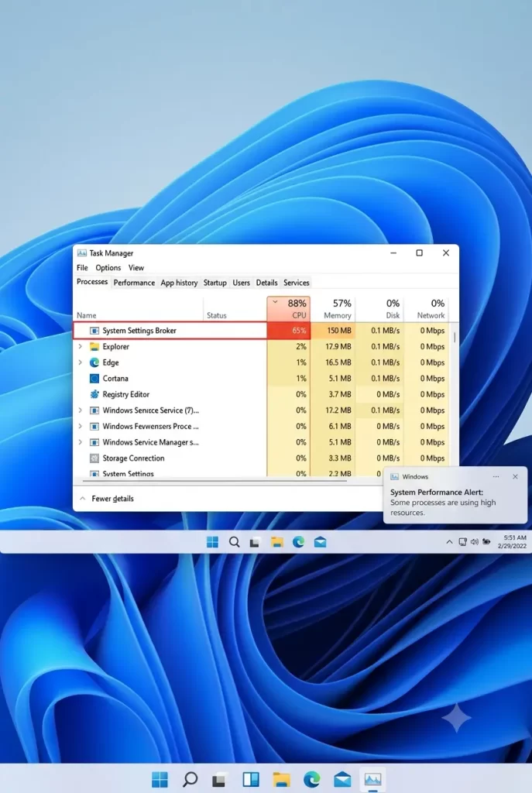Select the Windows Senıcce Service (7) row name
The width and height of the screenshot is (532, 793).
(x=151, y=410)
